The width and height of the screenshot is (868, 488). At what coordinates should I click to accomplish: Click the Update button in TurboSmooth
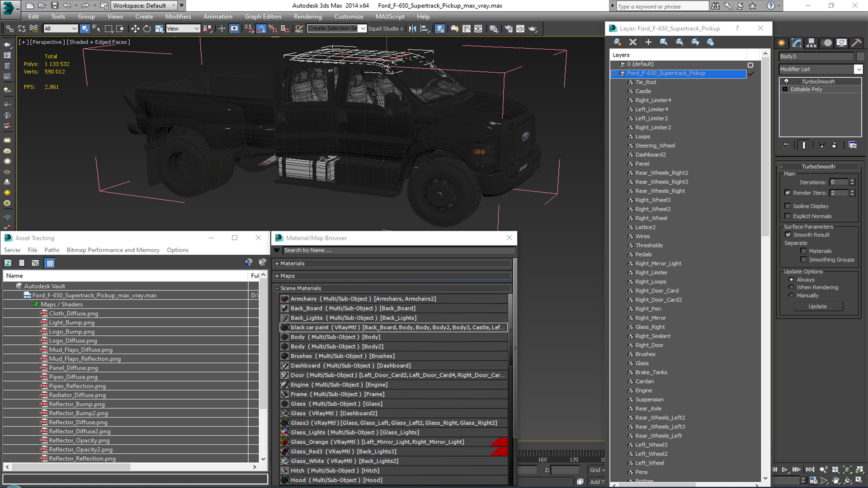[x=817, y=306]
